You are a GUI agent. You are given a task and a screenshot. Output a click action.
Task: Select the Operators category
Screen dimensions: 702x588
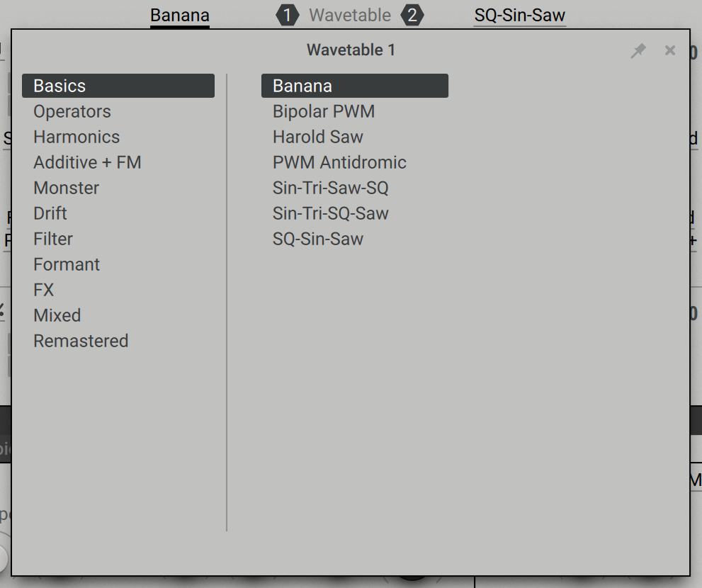72,111
